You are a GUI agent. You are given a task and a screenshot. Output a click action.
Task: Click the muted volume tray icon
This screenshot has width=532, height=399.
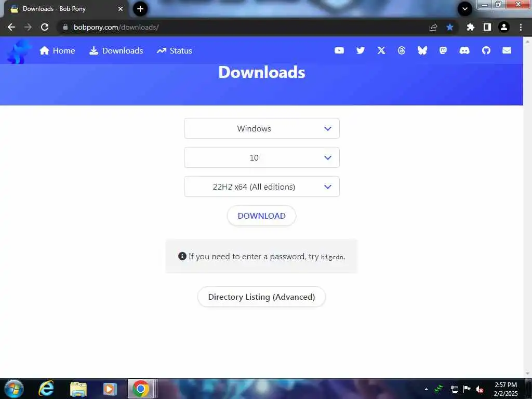pyautogui.click(x=480, y=389)
